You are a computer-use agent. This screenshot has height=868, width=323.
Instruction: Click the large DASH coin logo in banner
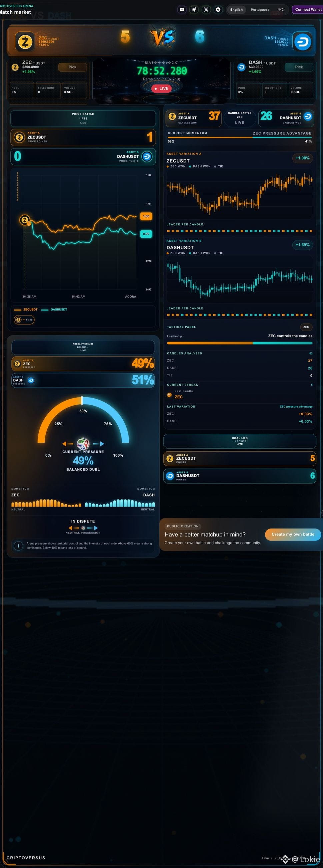(x=302, y=42)
